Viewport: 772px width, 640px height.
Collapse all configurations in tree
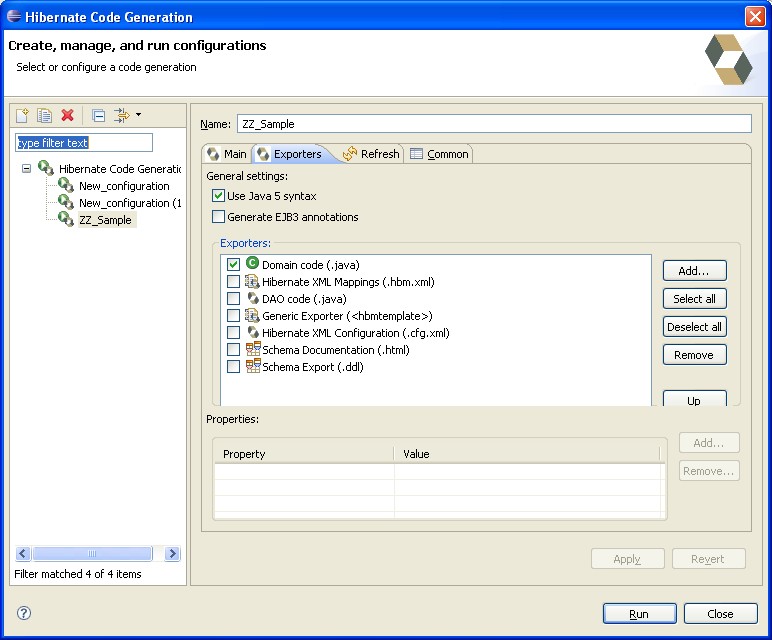[98, 115]
